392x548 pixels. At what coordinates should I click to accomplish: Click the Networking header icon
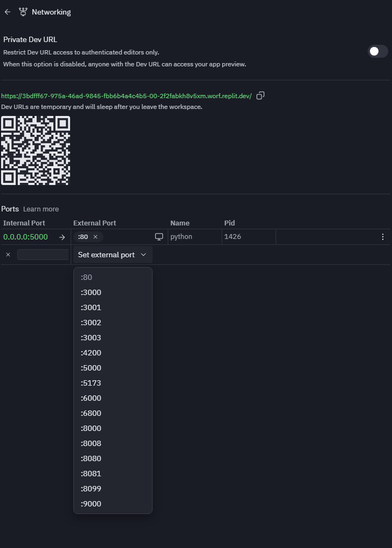(23, 12)
